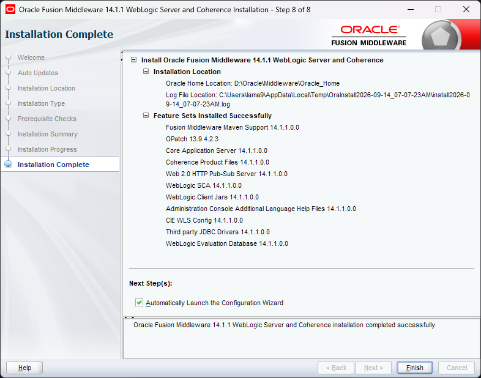The image size is (481, 378).
Task: Select the Auto Updates step
Action: (38, 73)
